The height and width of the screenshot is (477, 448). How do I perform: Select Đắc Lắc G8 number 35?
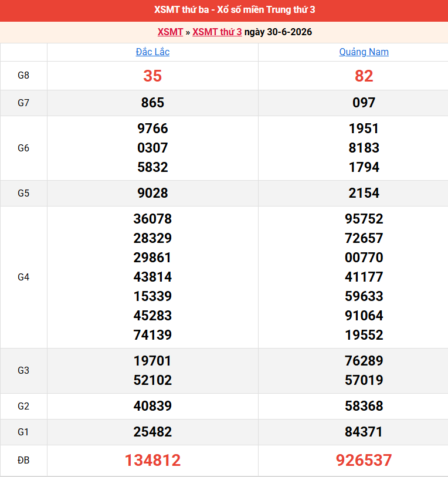pos(152,76)
